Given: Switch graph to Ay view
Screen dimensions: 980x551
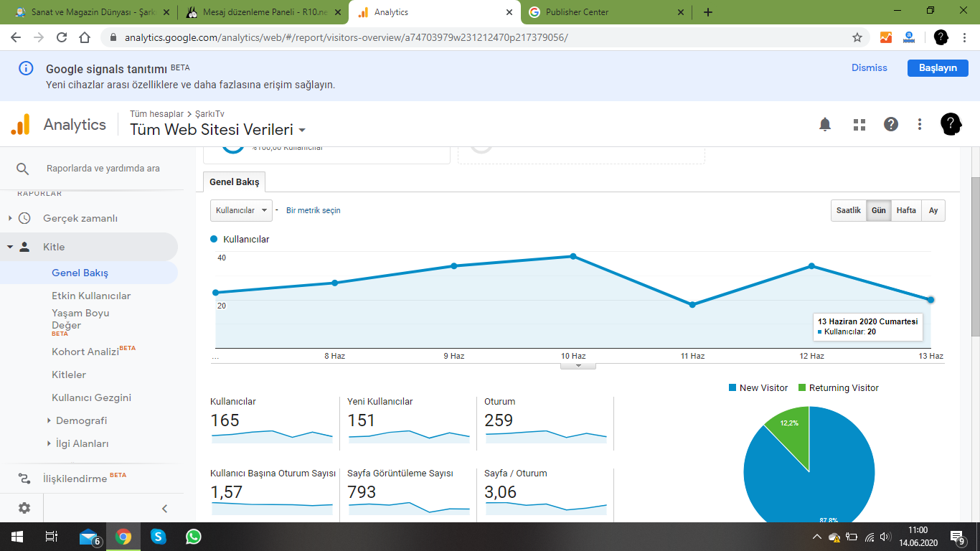Looking at the screenshot, I should [x=933, y=210].
